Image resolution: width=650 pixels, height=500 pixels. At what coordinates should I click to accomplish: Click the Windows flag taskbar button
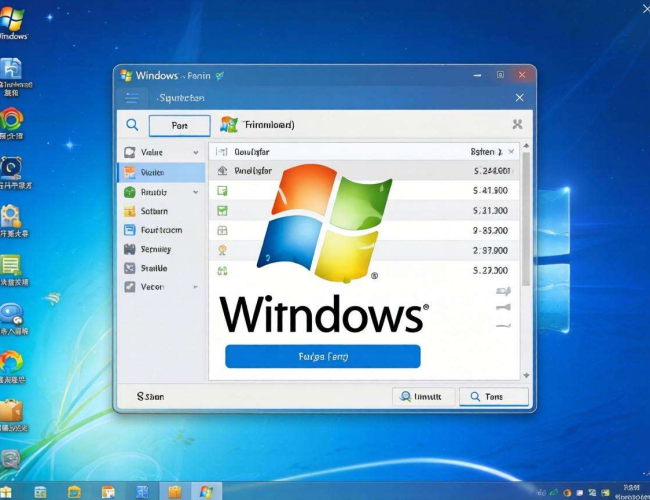[x=206, y=492]
